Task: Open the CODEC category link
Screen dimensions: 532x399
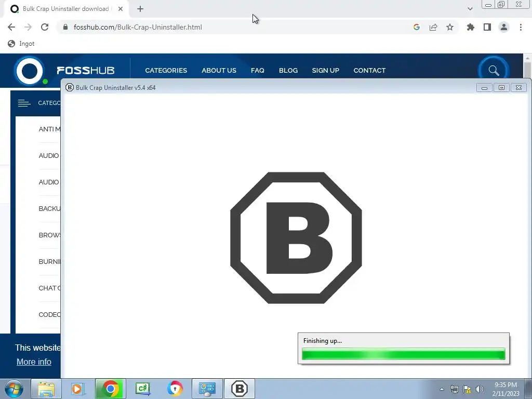Action: coord(49,314)
